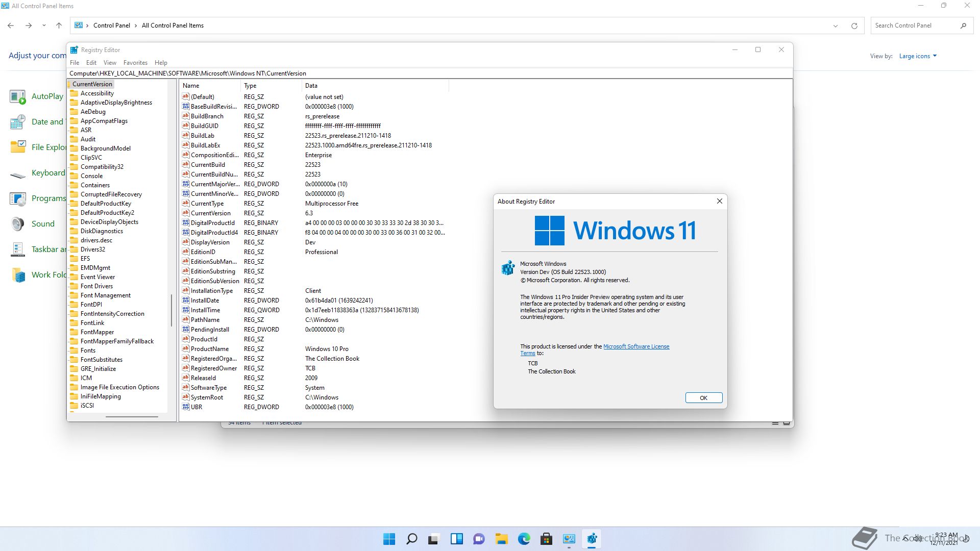The width and height of the screenshot is (980, 551).
Task: Open File Explorer from taskbar
Action: [501, 539]
